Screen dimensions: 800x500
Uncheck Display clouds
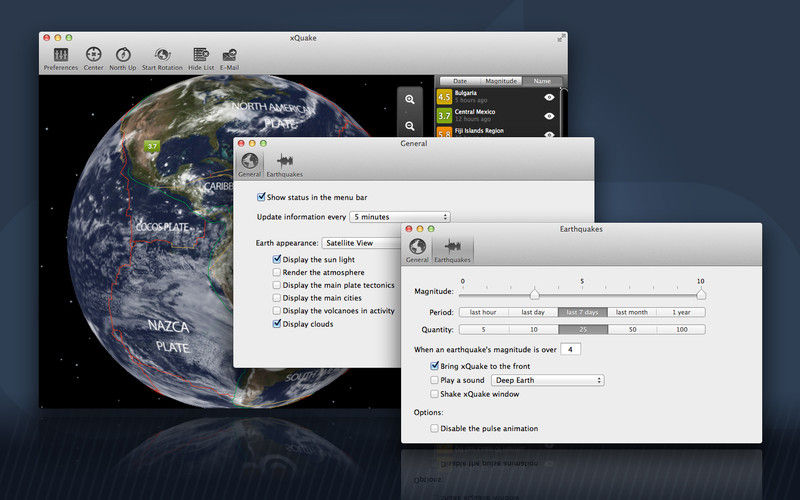pos(277,323)
